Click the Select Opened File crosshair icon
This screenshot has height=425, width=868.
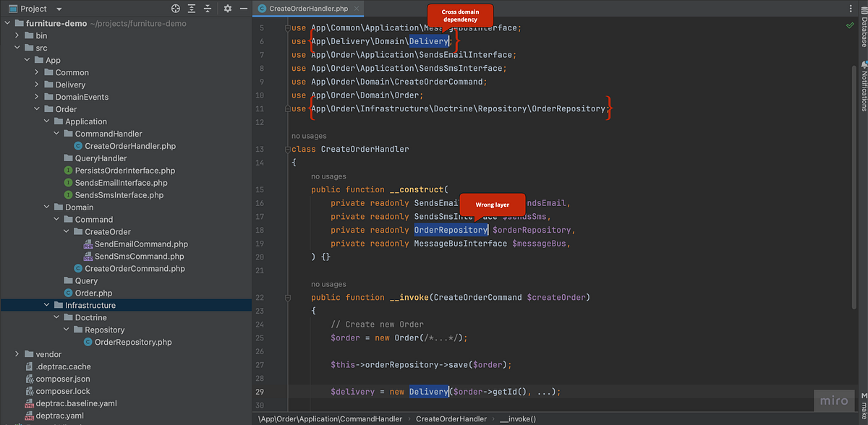tap(175, 7)
